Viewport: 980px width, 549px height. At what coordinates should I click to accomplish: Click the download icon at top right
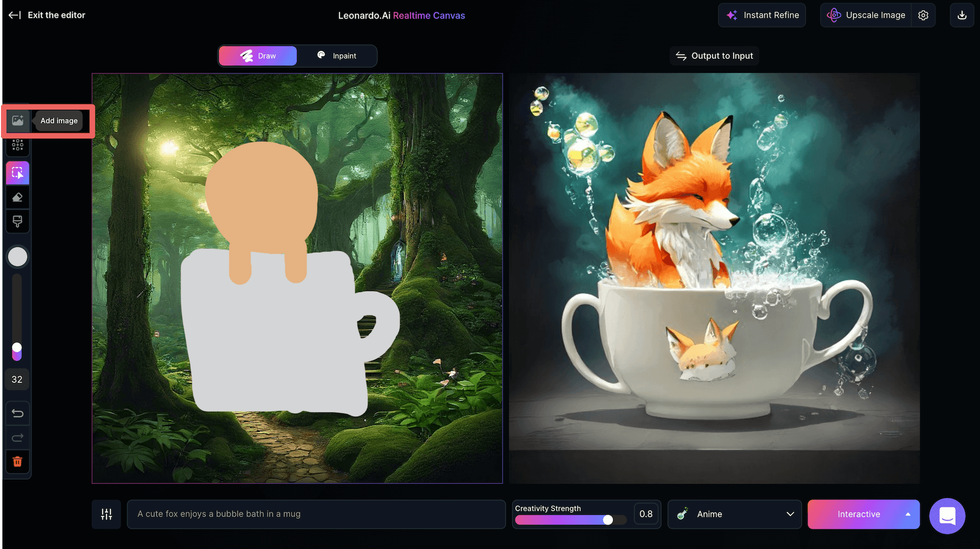pos(962,15)
